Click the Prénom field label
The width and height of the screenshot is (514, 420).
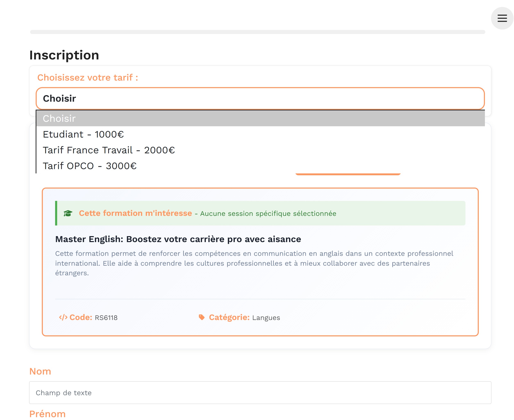(47, 414)
